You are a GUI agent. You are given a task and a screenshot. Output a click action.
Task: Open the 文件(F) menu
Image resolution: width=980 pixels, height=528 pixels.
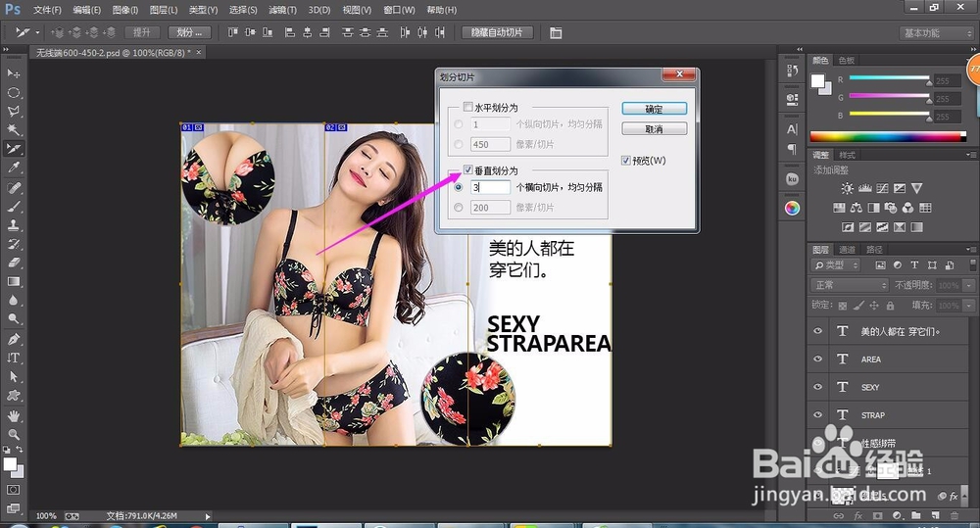tap(47, 10)
